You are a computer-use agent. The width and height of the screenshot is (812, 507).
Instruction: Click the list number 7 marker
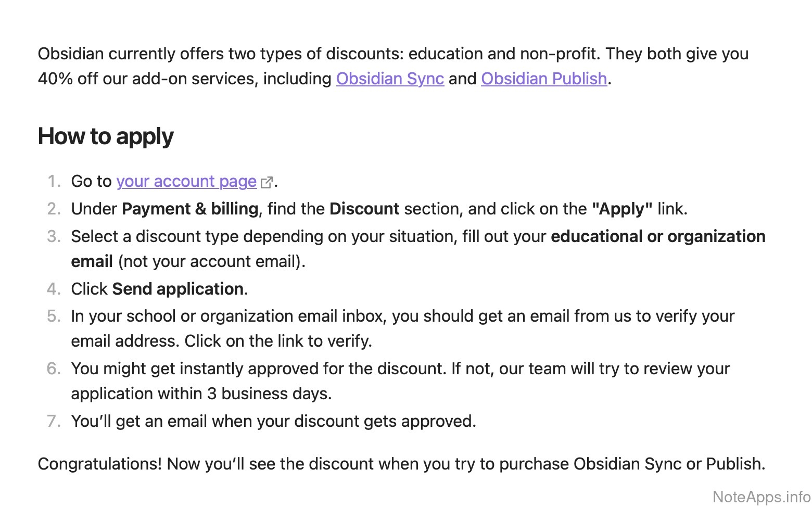54,421
